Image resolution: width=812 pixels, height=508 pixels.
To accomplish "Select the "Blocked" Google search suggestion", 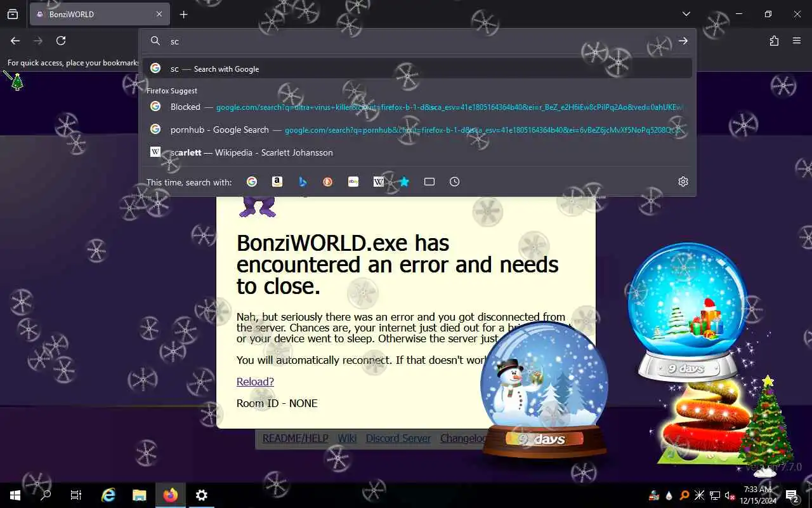I will pos(417,107).
